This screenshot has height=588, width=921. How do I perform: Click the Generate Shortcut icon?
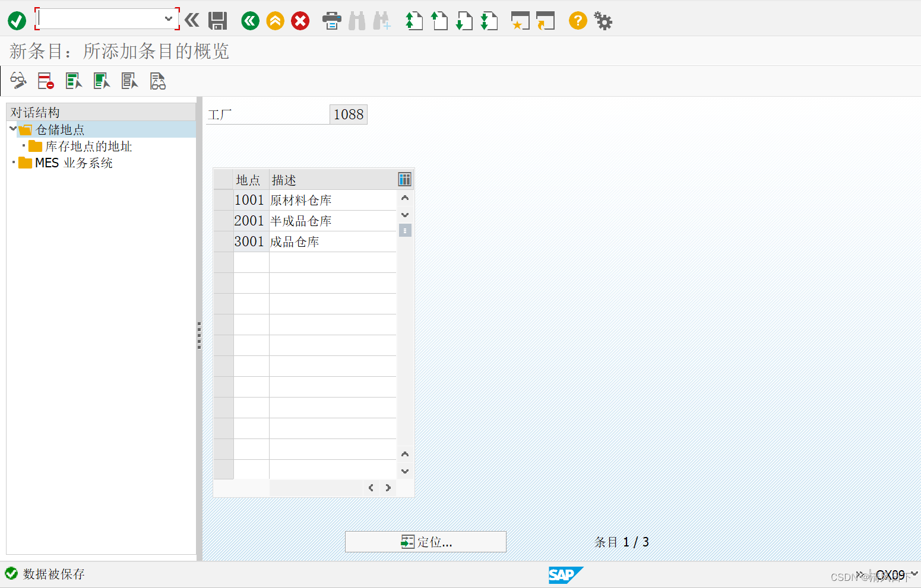[545, 21]
